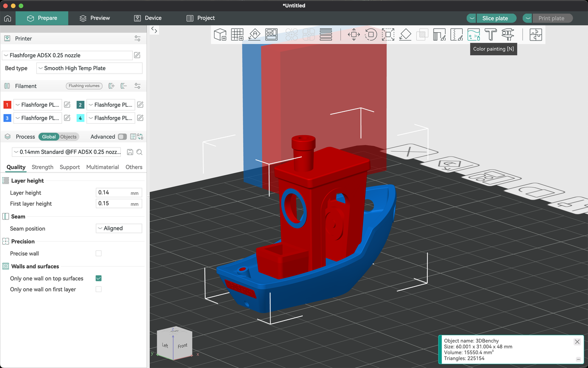Open the 0.14mm Standard process dropdown
588x368 pixels.
pos(67,152)
